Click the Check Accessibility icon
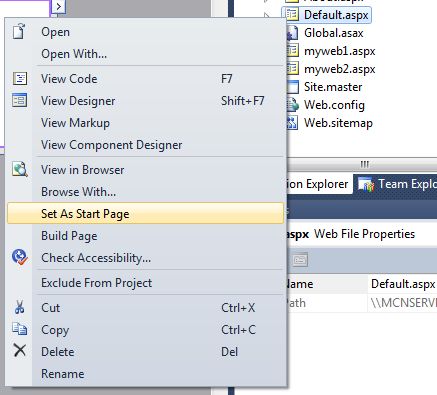437x395 pixels. pos(20,257)
